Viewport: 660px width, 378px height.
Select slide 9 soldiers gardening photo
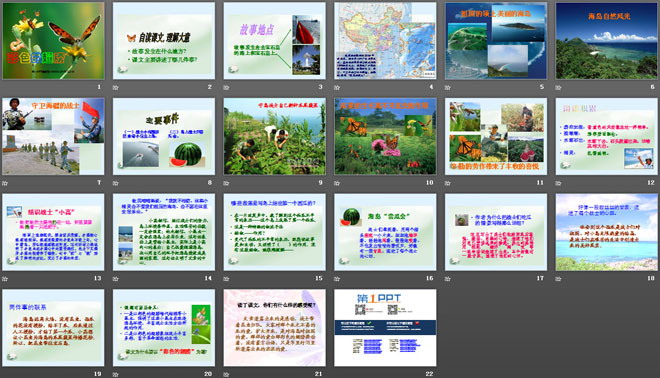click(274, 136)
